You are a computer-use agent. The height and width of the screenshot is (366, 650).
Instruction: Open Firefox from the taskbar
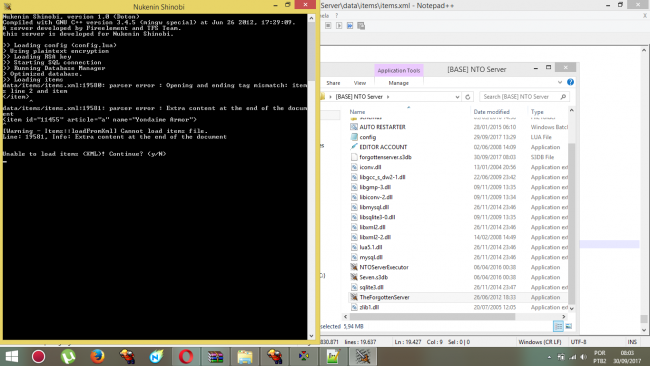[x=97, y=356]
